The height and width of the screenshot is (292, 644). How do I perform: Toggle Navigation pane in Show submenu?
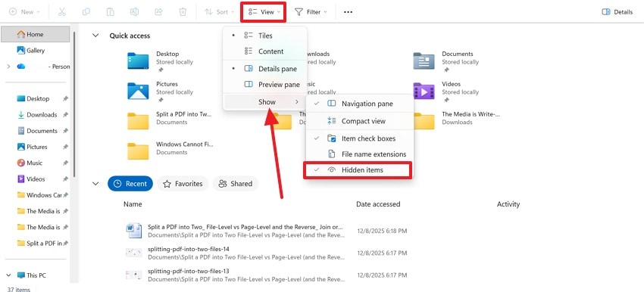click(x=360, y=104)
